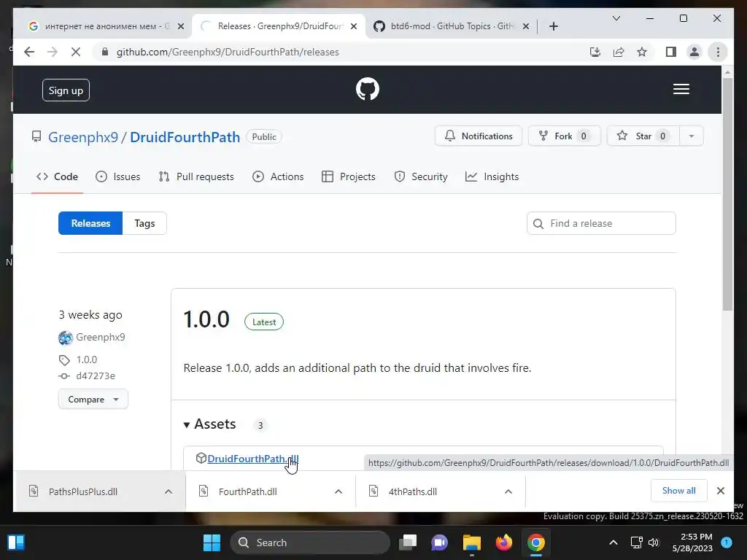Toggle the Chrome side panel

tap(671, 52)
